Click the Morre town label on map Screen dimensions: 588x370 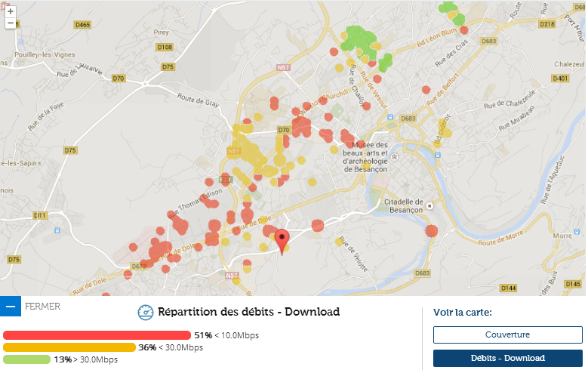coord(562,236)
